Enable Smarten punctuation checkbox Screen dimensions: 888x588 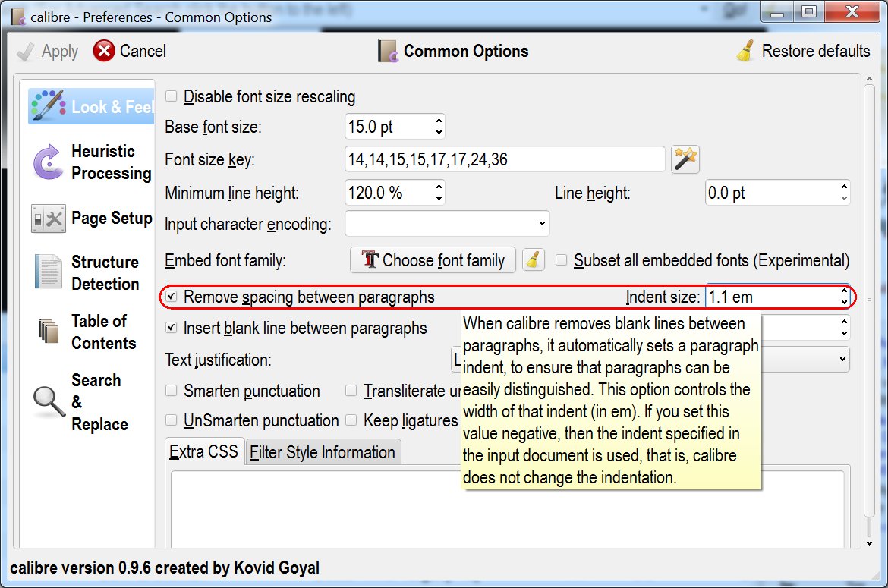[x=171, y=391]
